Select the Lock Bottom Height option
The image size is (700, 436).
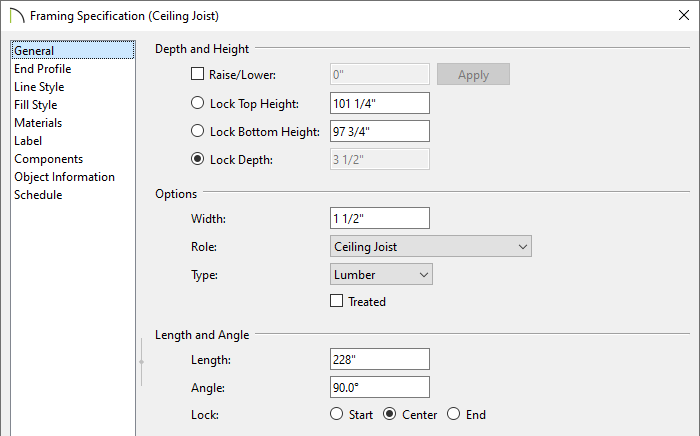click(197, 131)
